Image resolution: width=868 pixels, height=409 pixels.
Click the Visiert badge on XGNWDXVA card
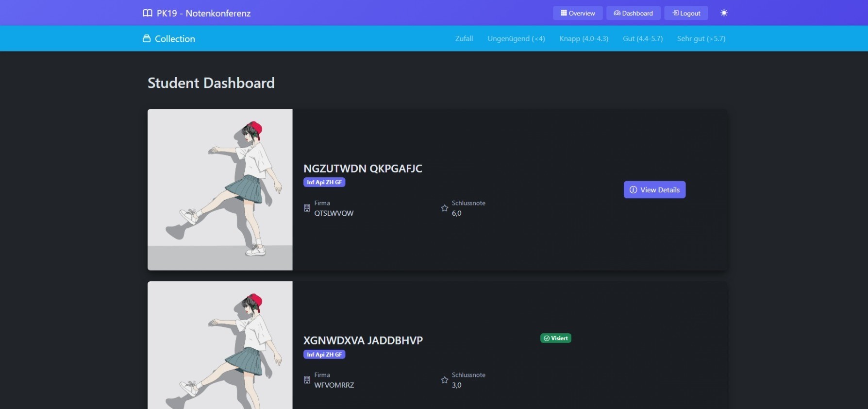click(556, 338)
